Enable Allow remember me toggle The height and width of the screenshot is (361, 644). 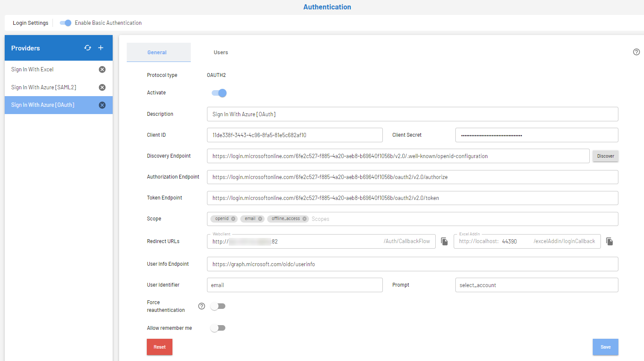click(218, 328)
